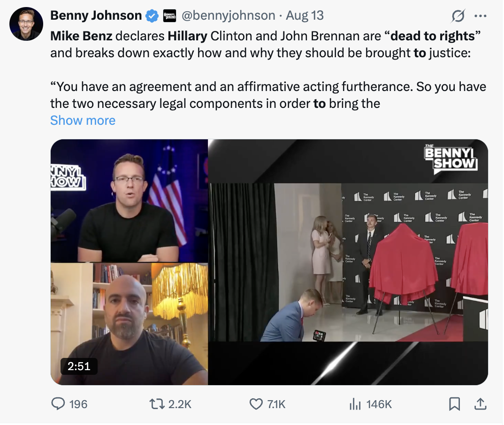Like the post with the heart icon
Image resolution: width=504 pixels, height=425 pixels.
pyautogui.click(x=256, y=404)
